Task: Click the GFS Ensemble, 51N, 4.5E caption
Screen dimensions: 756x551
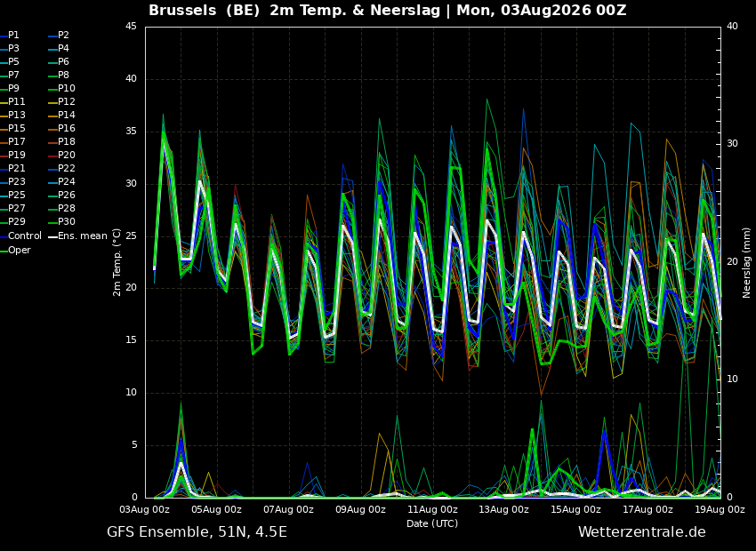Action: [197, 532]
